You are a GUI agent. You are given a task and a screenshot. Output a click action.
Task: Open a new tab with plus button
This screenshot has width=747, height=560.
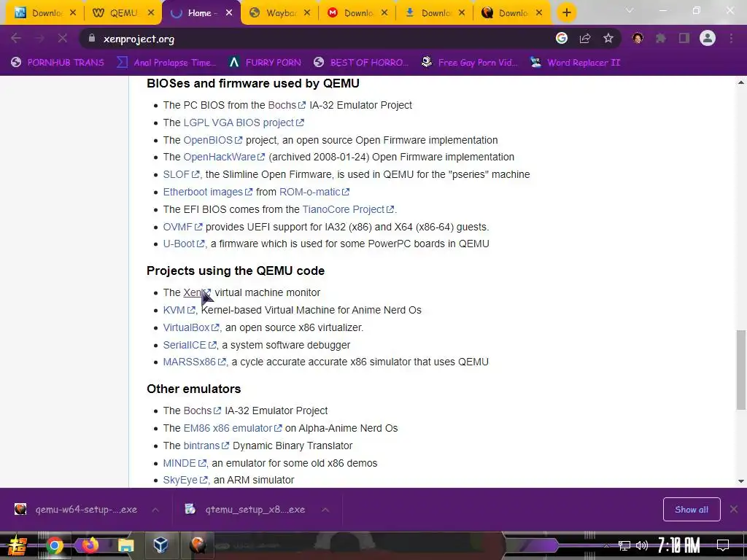click(x=566, y=13)
